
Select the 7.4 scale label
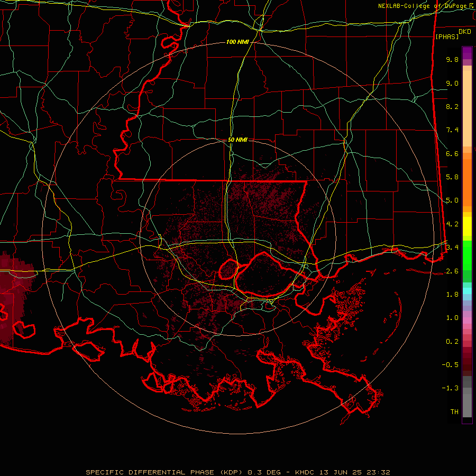coord(452,130)
